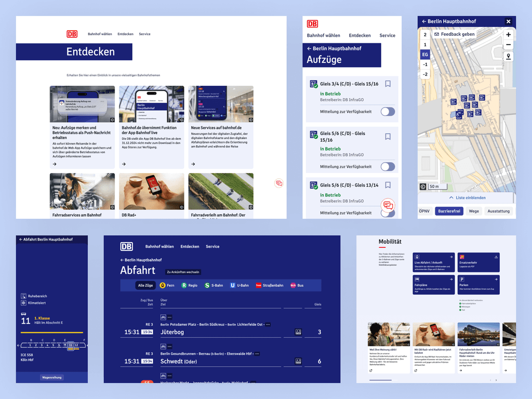Open train composition icon for Jüterbog departure
The image size is (532, 399).
298,332
